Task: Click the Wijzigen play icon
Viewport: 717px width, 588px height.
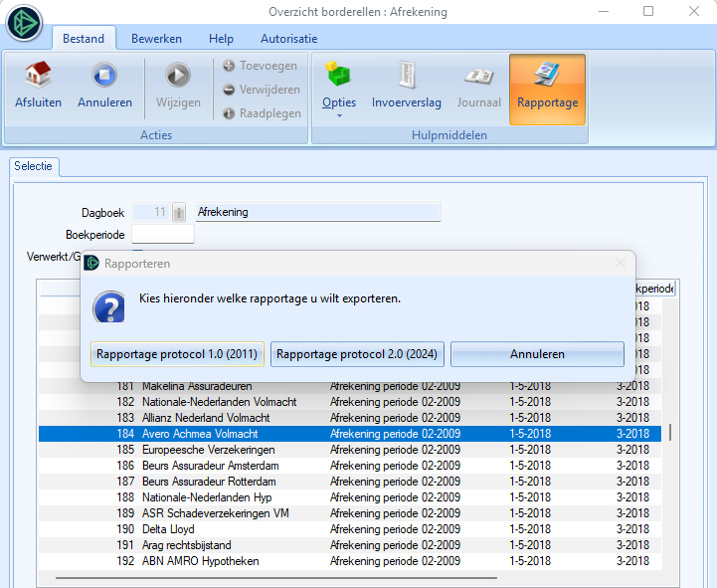Action: 178,75
